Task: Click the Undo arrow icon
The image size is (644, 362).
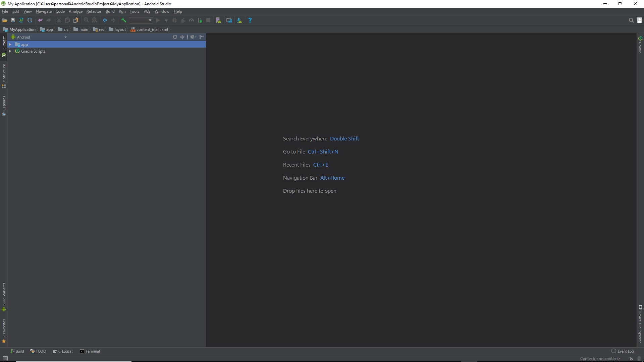Action: pos(40,20)
